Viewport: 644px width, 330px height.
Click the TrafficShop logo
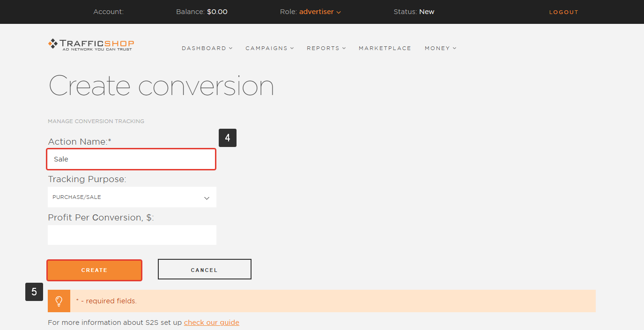click(91, 44)
